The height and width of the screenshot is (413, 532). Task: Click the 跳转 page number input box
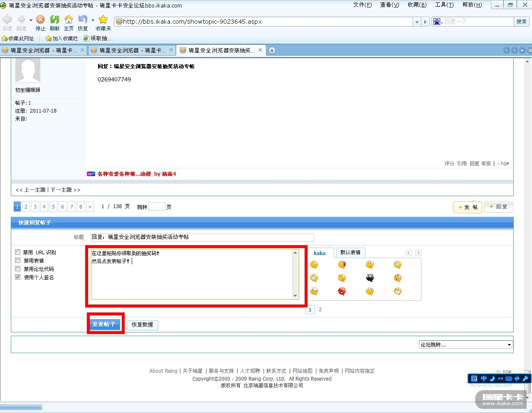click(157, 206)
